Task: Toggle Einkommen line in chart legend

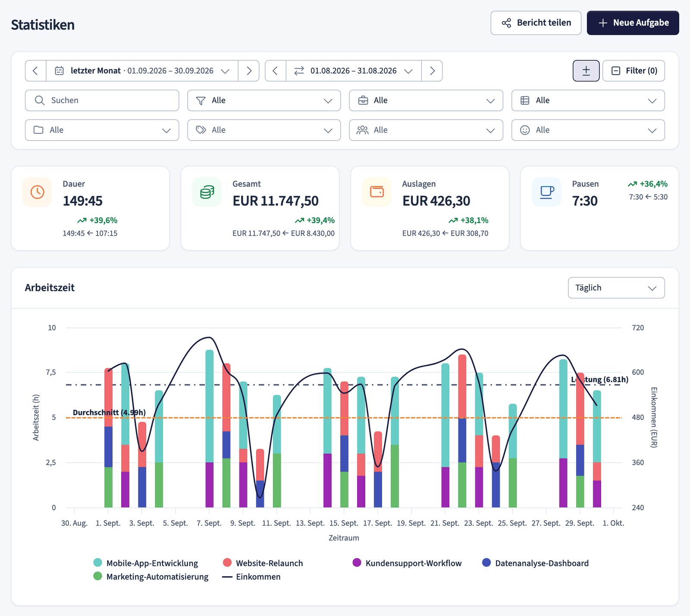Action: (251, 577)
